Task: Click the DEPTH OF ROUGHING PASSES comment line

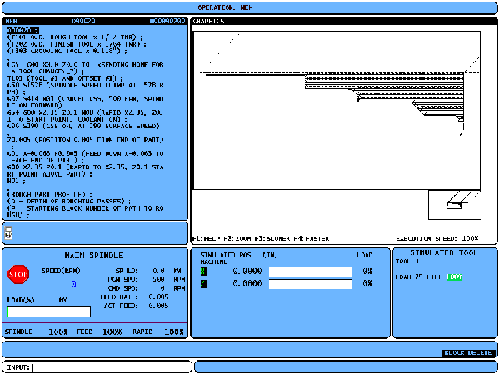Action: [69, 201]
